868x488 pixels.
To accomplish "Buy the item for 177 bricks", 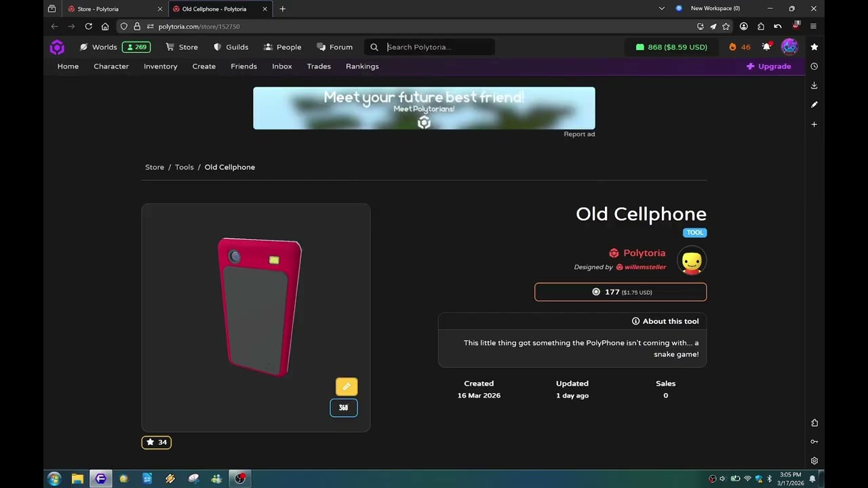I will point(620,292).
